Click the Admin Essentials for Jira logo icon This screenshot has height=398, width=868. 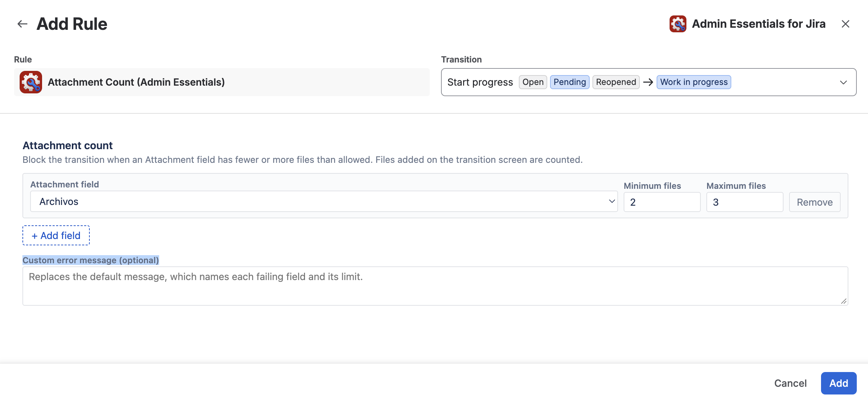pos(678,24)
